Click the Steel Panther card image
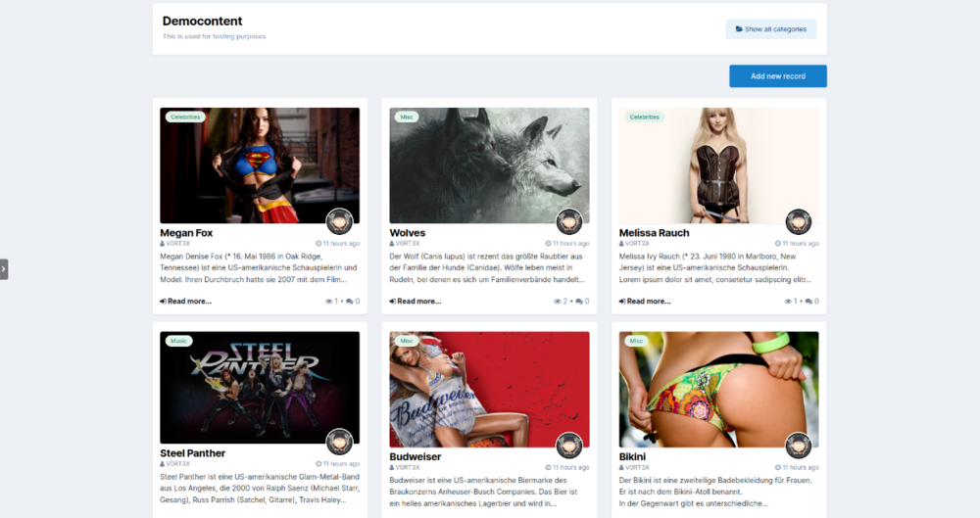The image size is (980, 518). 259,387
